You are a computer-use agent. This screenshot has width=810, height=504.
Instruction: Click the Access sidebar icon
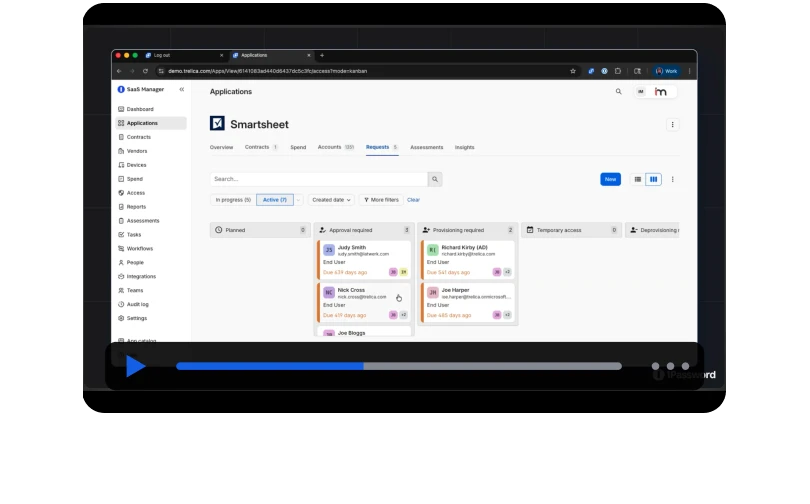click(121, 193)
